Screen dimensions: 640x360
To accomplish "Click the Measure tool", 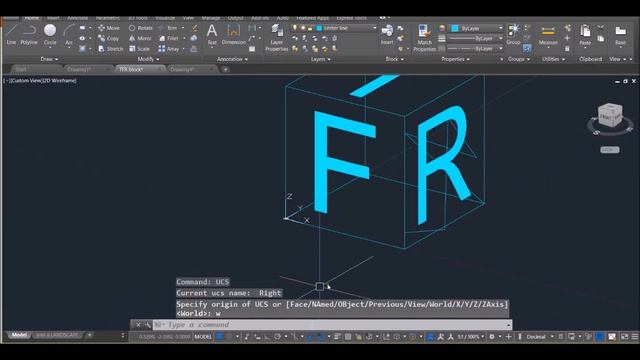I will [548, 35].
